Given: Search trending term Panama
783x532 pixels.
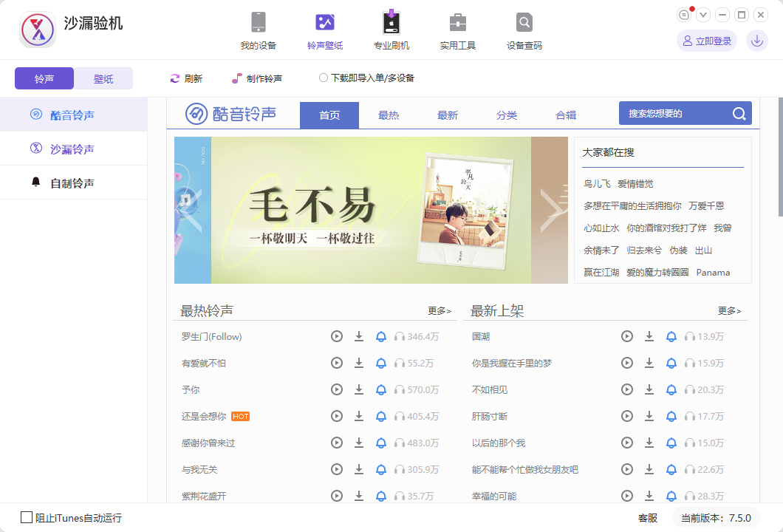Looking at the screenshot, I should coord(713,272).
